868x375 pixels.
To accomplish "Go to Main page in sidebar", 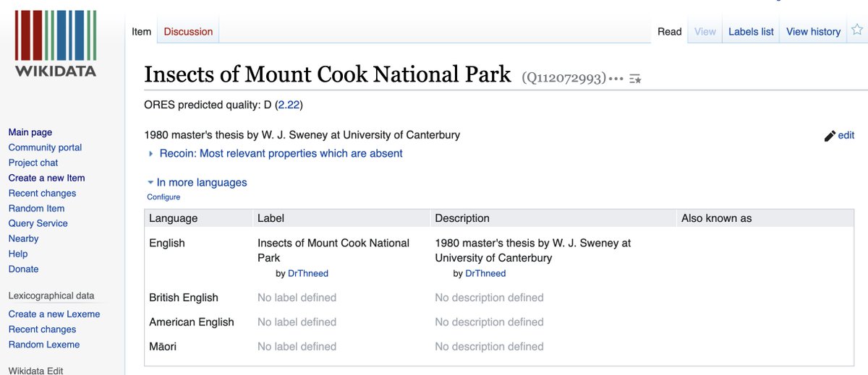I will pyautogui.click(x=30, y=132).
